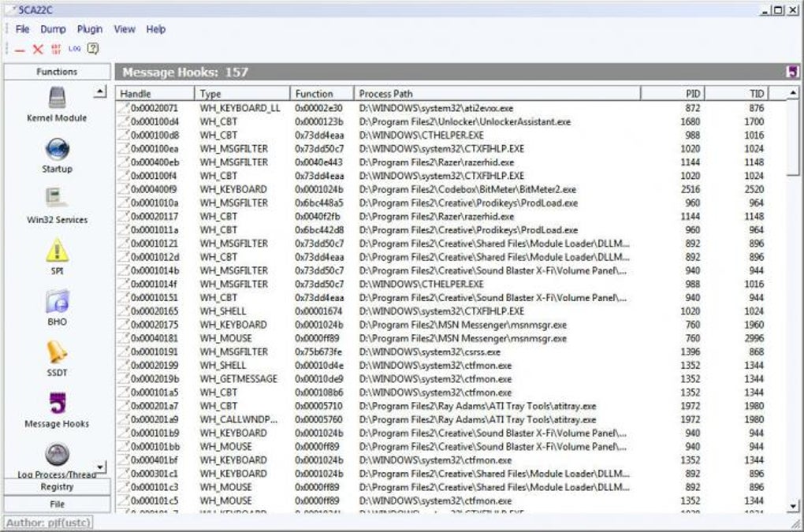Expand the File panel section
The height and width of the screenshot is (532, 804).
pyautogui.click(x=57, y=504)
